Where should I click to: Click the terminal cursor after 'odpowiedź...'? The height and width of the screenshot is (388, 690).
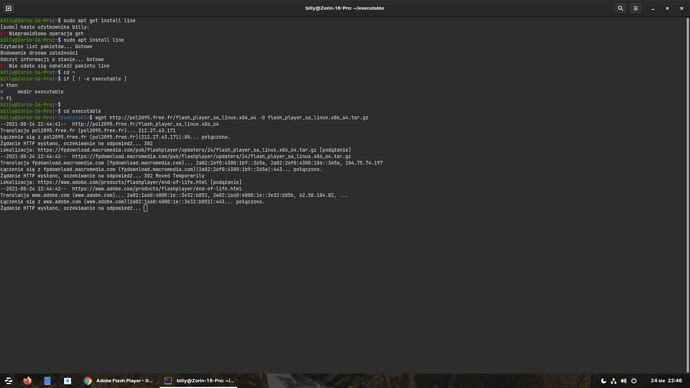click(x=146, y=208)
